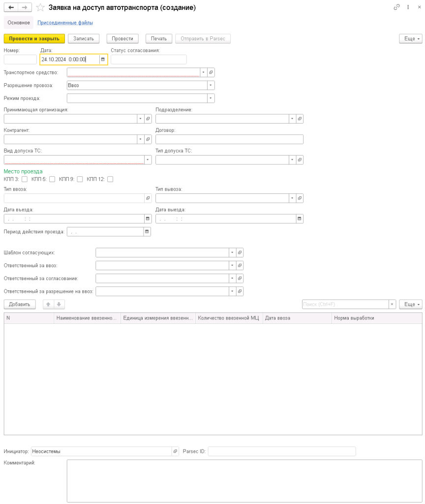Image resolution: width=425 pixels, height=504 pixels.
Task: Switch to Присоединенные файлы tab
Action: pyautogui.click(x=65, y=23)
